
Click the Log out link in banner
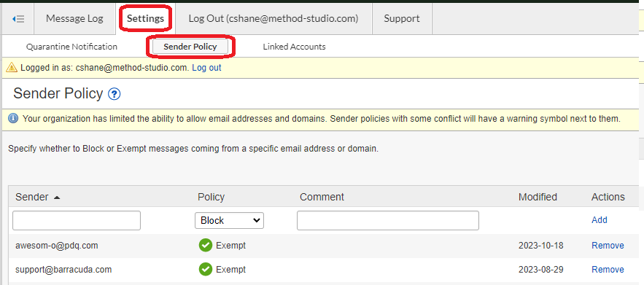[x=206, y=68]
